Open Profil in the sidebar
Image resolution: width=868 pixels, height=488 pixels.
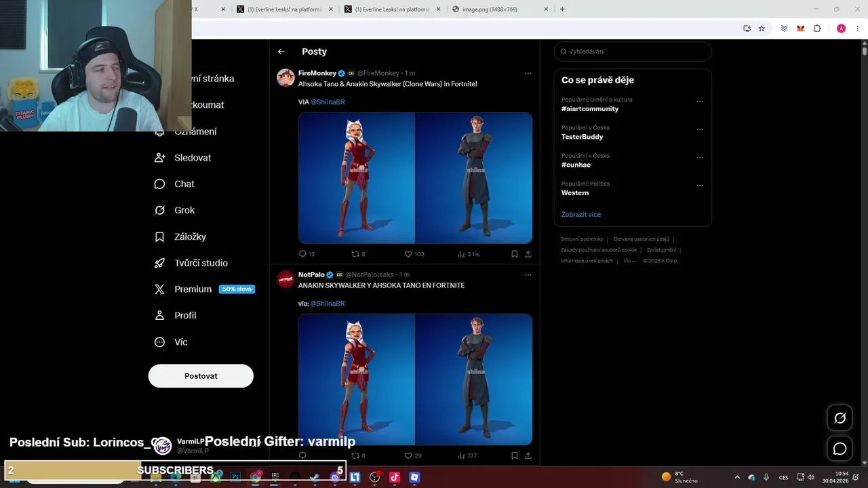pos(176,315)
